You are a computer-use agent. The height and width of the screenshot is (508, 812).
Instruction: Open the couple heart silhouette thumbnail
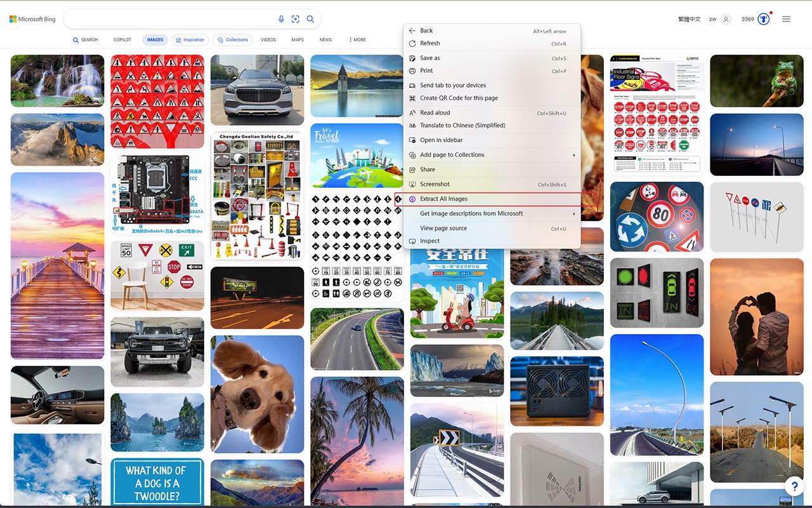pos(757,317)
